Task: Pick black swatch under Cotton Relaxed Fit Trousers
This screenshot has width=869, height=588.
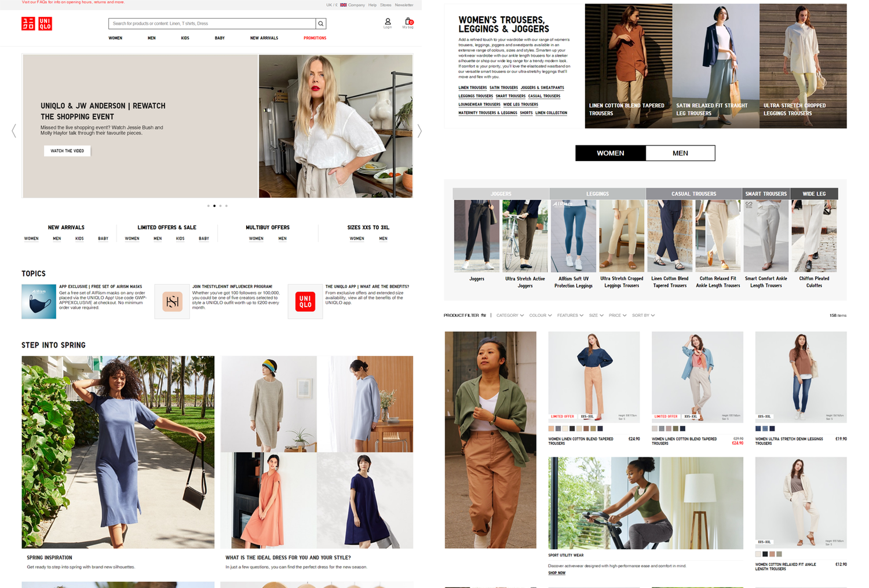Action: tap(765, 554)
